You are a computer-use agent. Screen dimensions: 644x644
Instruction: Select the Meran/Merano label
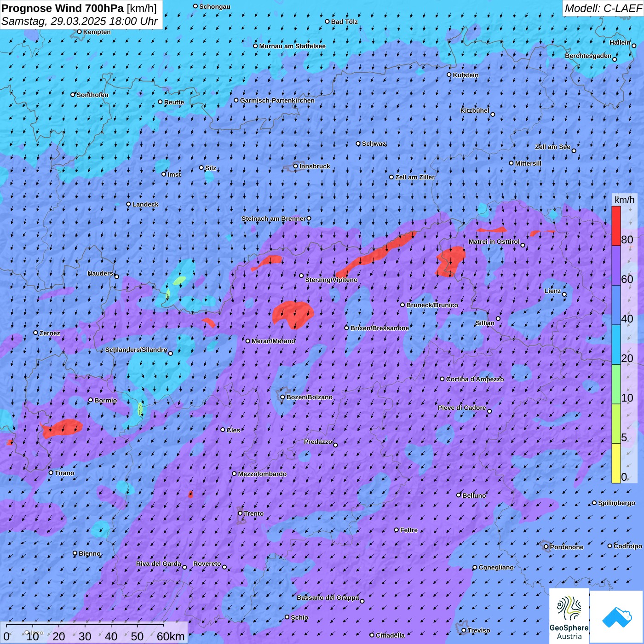point(273,341)
